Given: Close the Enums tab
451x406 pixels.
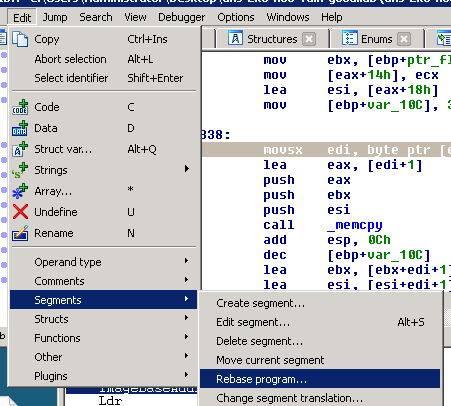Looking at the screenshot, I should point(404,39).
